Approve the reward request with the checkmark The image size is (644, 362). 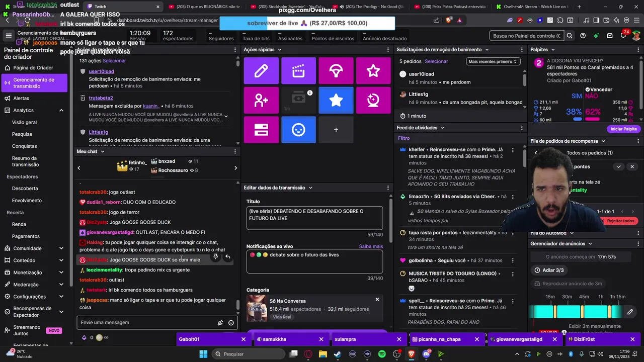pyautogui.click(x=619, y=166)
